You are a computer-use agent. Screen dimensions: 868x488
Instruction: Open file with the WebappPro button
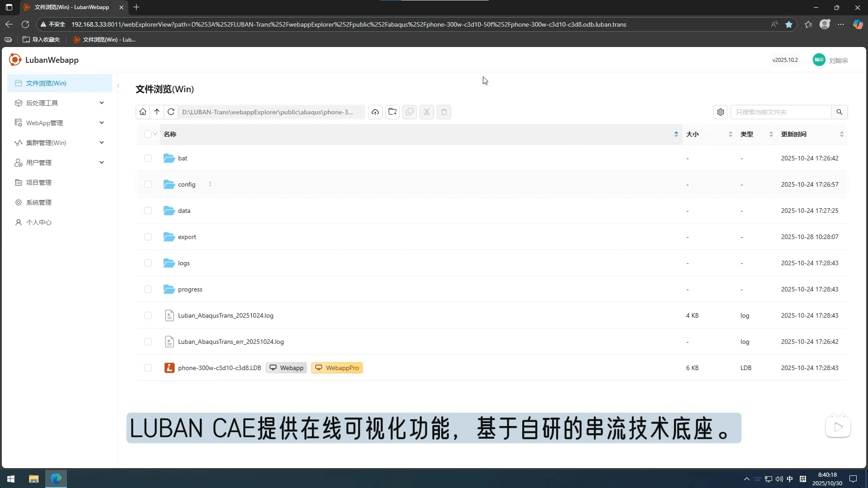(x=337, y=368)
